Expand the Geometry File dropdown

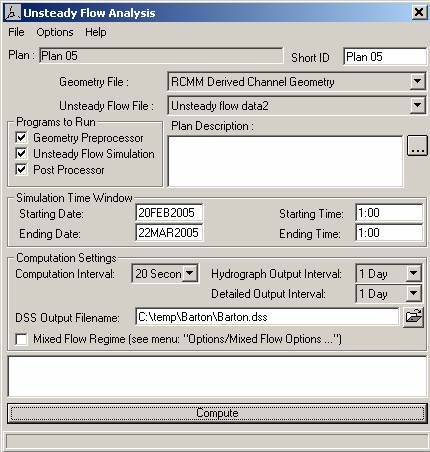pyautogui.click(x=418, y=81)
